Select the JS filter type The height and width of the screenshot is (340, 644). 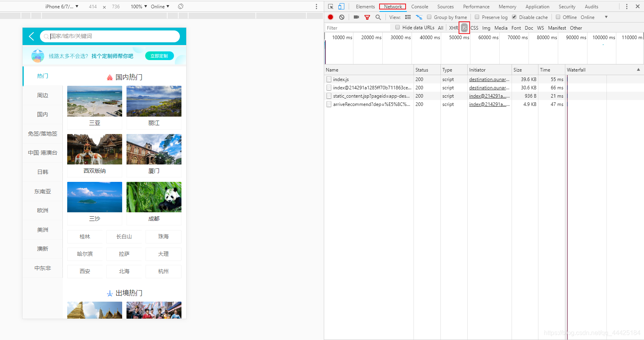click(464, 28)
